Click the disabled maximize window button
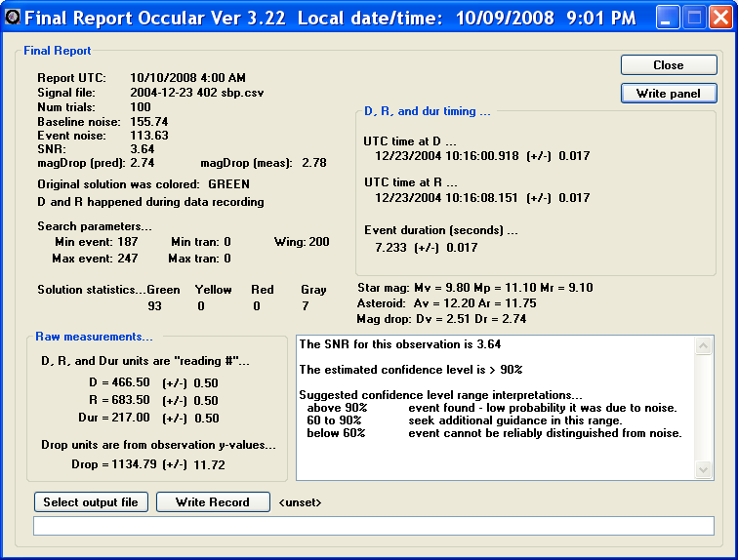The width and height of the screenshot is (738, 560). [694, 18]
